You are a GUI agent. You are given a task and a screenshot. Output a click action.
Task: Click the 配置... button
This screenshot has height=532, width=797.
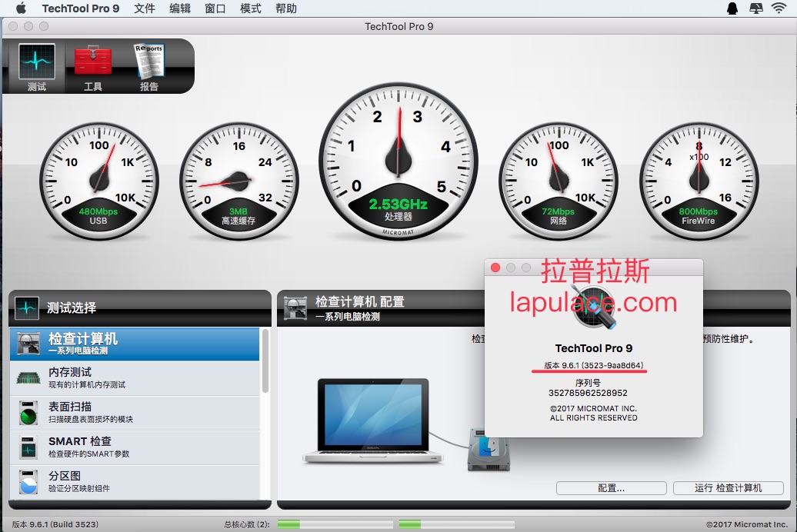point(611,488)
